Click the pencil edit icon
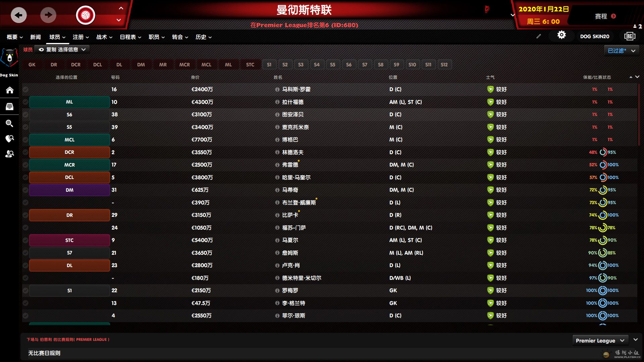The height and width of the screenshot is (362, 644). (x=539, y=36)
